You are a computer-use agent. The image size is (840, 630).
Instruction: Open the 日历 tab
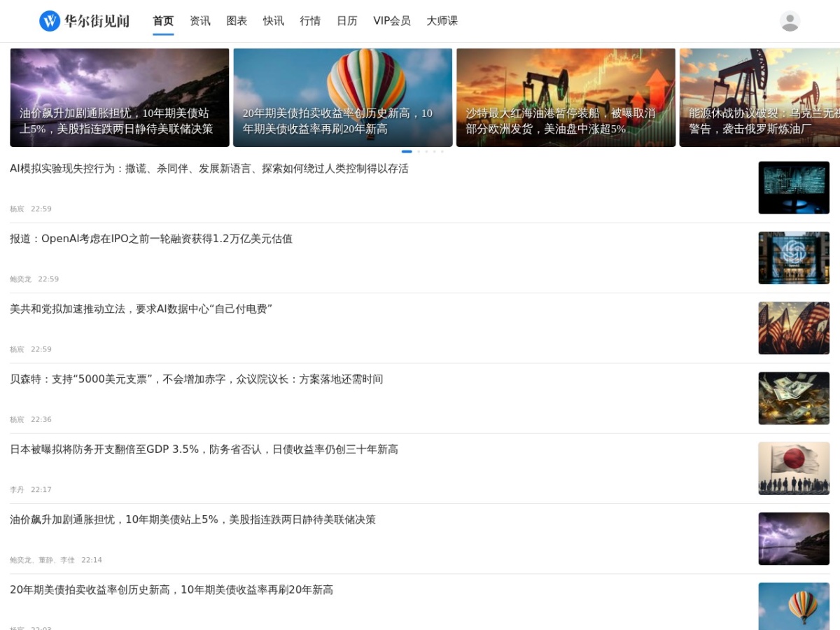(347, 21)
